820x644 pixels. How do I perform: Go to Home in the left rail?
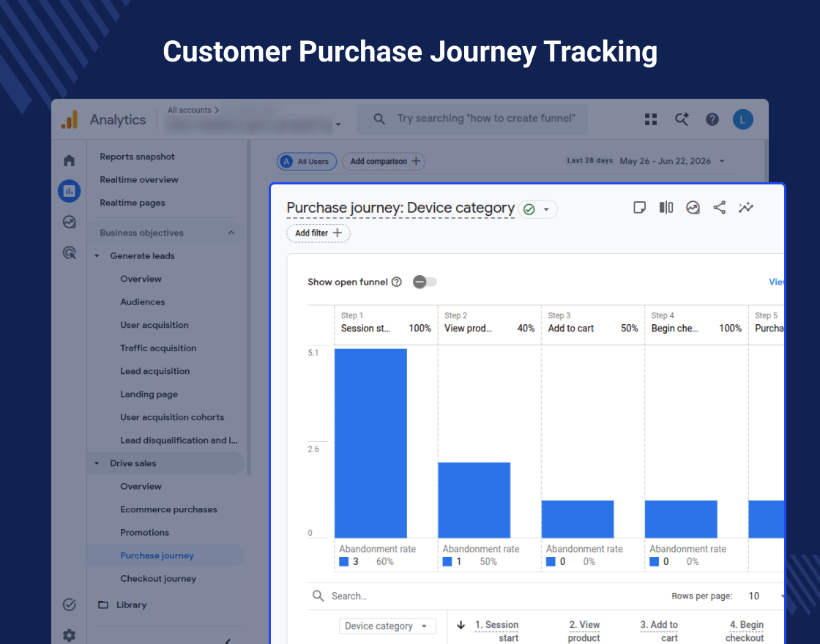tap(69, 160)
